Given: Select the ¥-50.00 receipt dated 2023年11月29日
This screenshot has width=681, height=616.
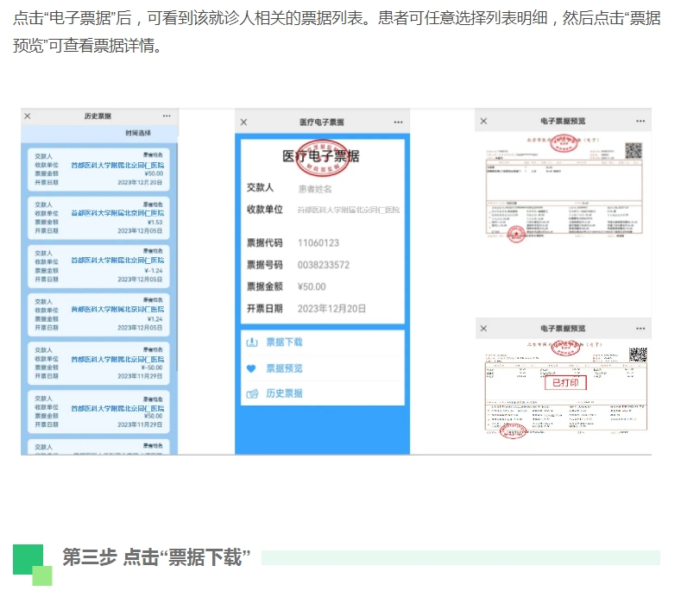Looking at the screenshot, I should (98, 362).
